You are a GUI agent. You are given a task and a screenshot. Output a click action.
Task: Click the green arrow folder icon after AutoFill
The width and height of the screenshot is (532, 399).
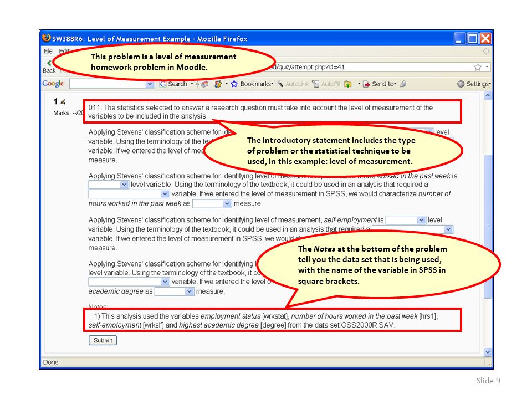click(x=348, y=84)
